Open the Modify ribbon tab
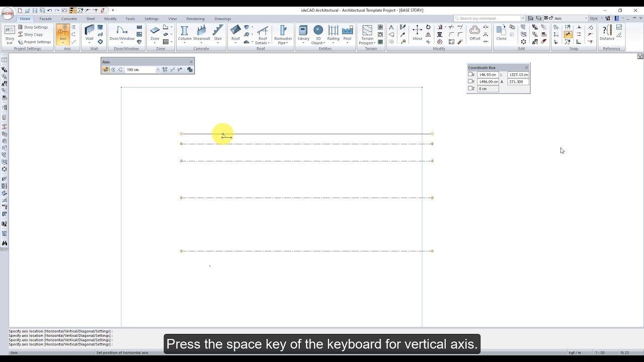 pos(110,19)
